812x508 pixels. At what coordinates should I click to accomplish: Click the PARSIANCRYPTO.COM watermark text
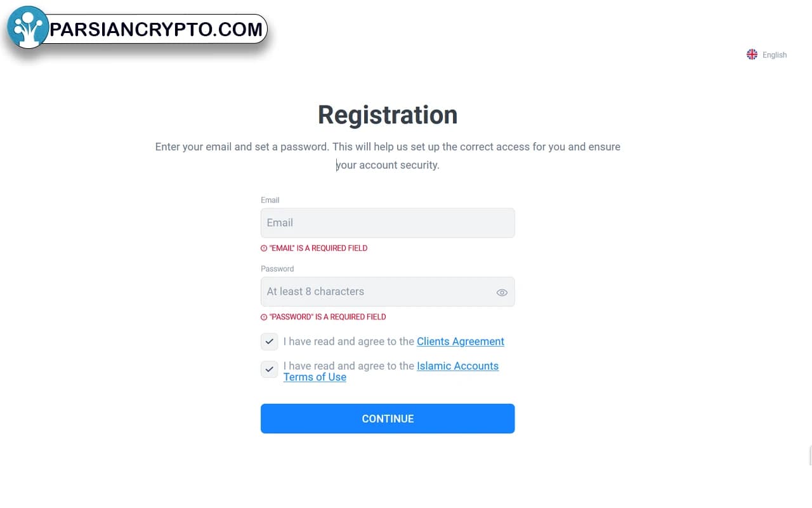pos(156,29)
